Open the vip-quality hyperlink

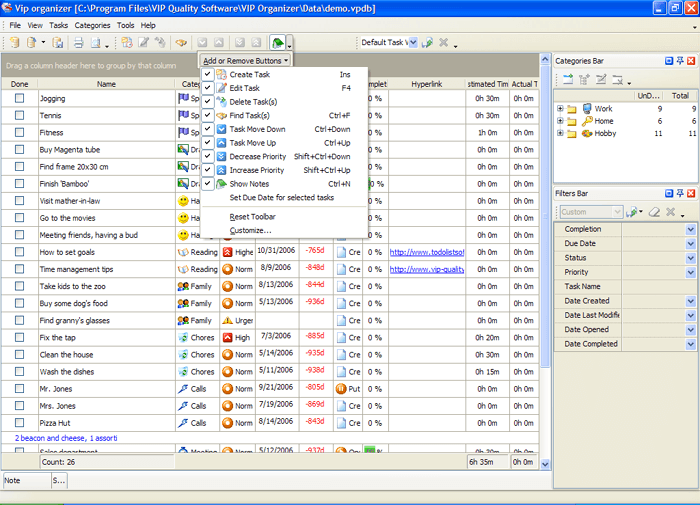click(x=427, y=269)
